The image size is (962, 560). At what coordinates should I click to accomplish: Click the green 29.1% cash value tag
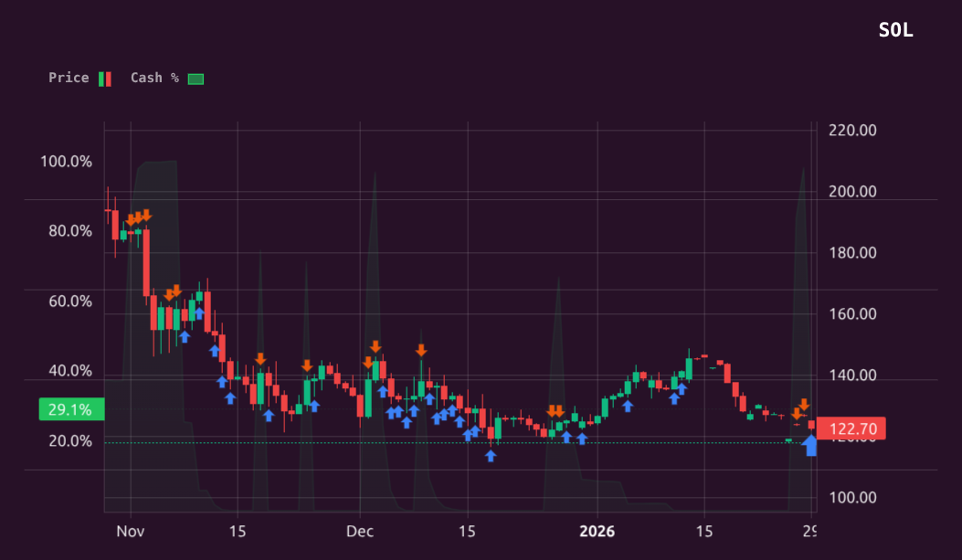click(70, 410)
